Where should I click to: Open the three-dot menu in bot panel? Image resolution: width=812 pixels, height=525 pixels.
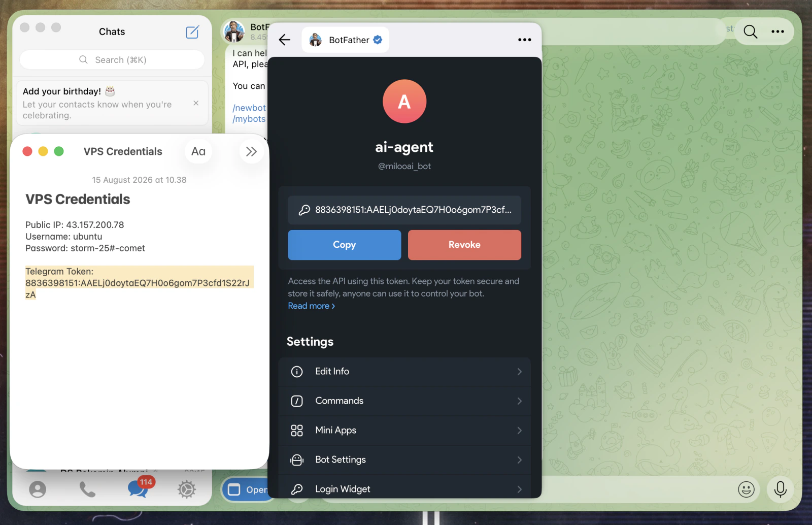click(x=524, y=40)
